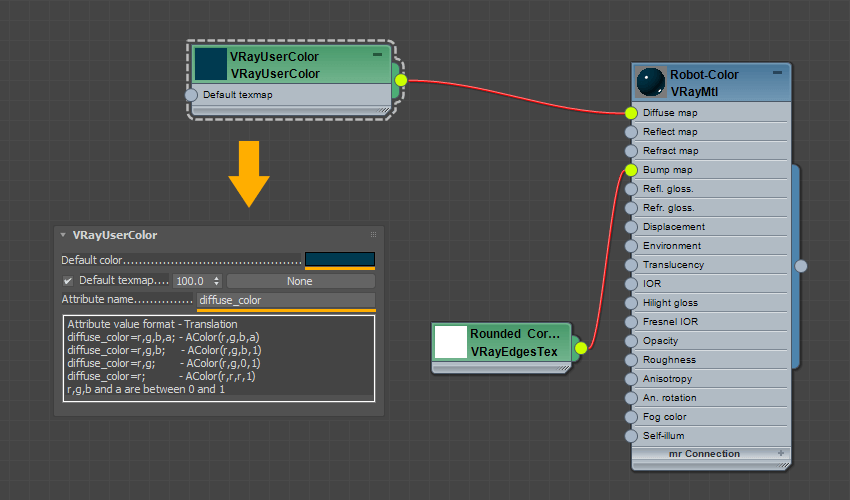
Task: Click the Self-illum input socket
Action: pyautogui.click(x=631, y=435)
